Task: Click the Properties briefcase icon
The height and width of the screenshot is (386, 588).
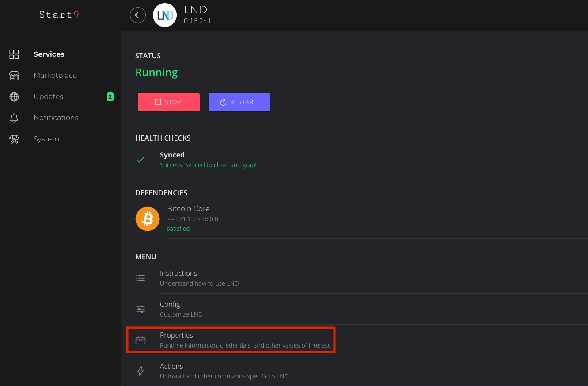Action: coord(140,340)
